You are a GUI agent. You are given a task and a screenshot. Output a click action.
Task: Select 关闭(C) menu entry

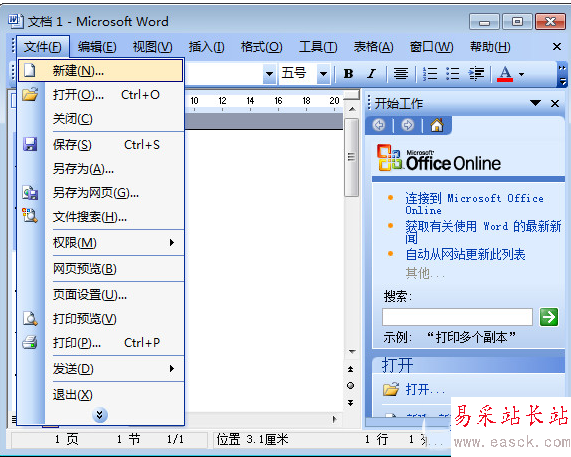(100, 119)
